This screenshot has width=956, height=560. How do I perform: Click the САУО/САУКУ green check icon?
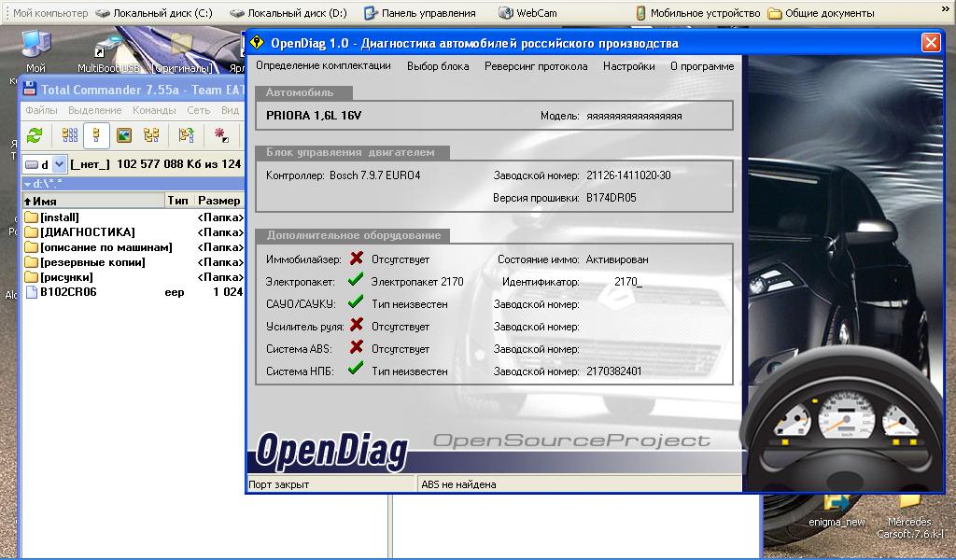356,302
